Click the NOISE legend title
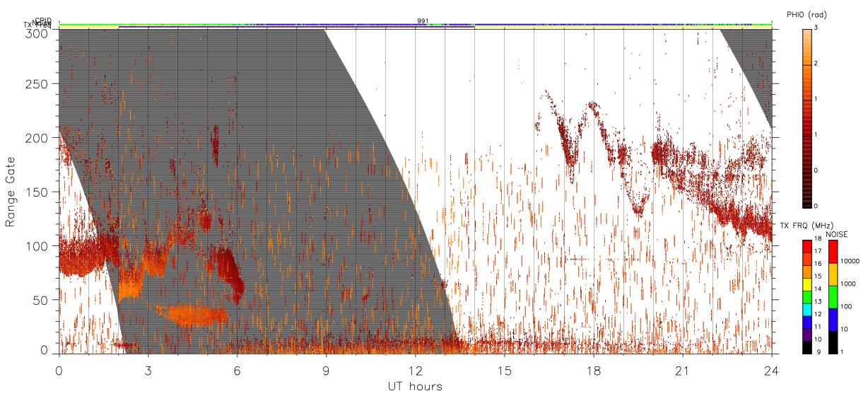This screenshot has height=401, width=868. [836, 233]
